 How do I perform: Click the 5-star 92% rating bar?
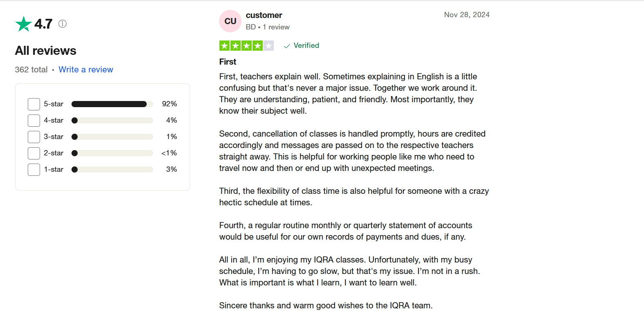(112, 104)
